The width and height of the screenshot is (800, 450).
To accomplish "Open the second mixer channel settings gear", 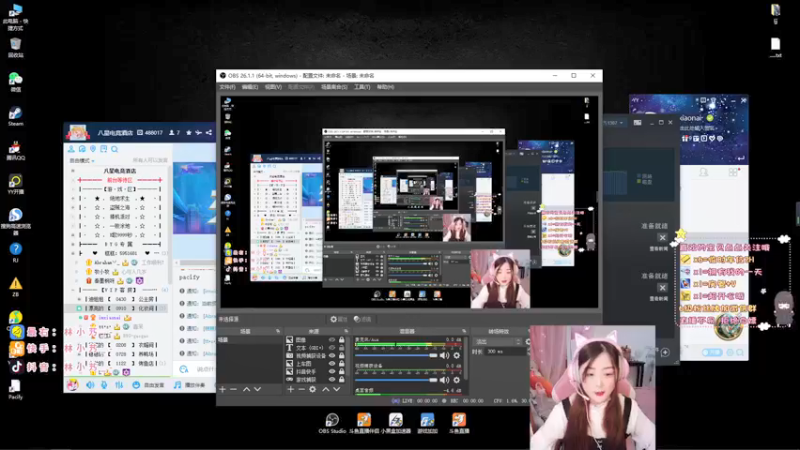I will 457,380.
